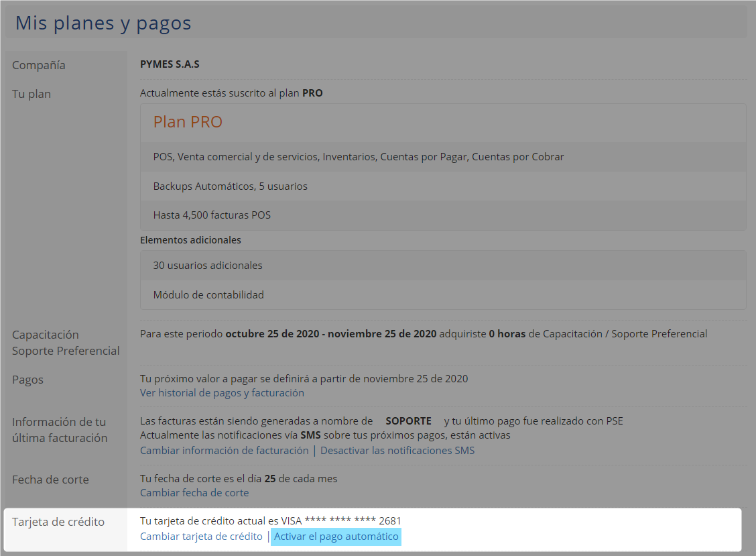Disable SMS notifications via Desactivar link
The height and width of the screenshot is (556, 756).
click(x=397, y=451)
